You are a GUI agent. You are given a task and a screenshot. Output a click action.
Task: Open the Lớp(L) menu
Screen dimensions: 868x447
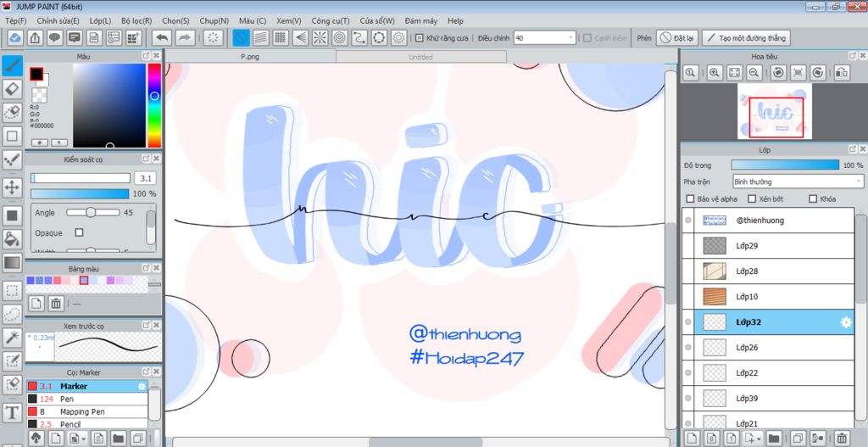coord(100,20)
